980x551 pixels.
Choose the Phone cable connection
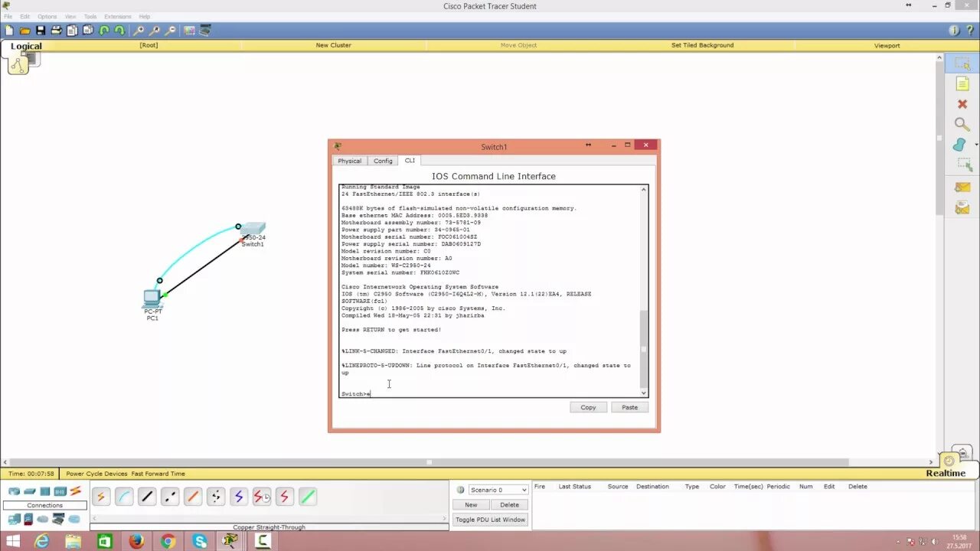(x=216, y=497)
